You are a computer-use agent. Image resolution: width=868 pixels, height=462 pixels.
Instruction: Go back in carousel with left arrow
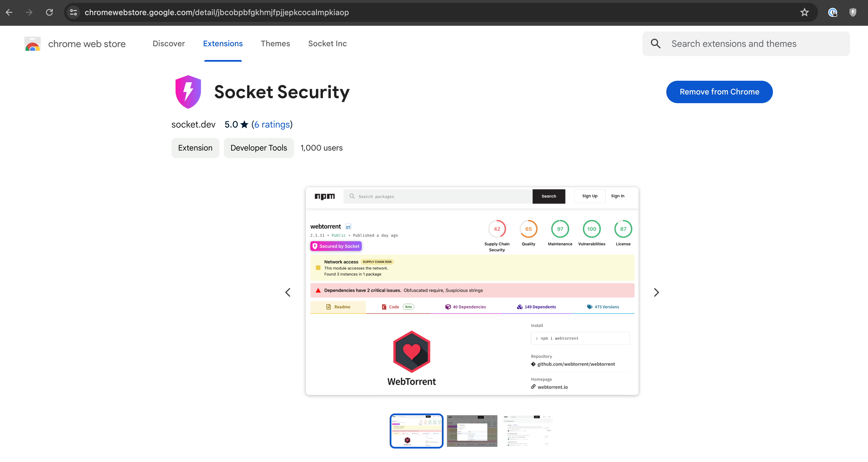288,292
